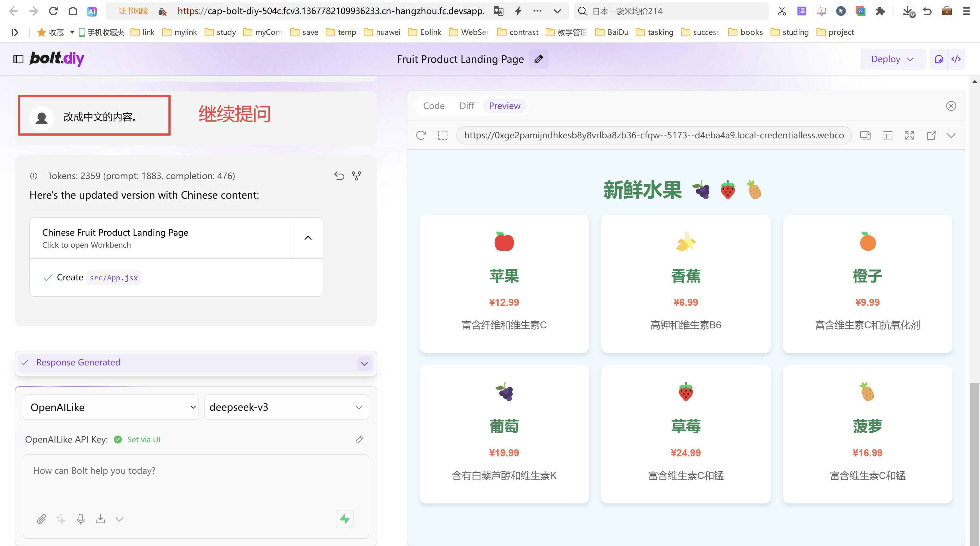Collapse the Chinese Fruit Product artifact actions
Image resolution: width=980 pixels, height=546 pixels.
(308, 238)
